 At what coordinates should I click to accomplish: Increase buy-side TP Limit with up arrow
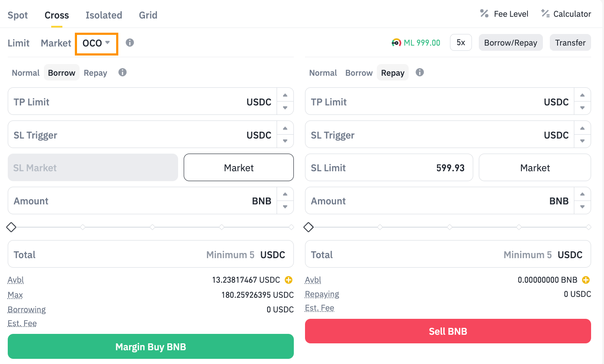(x=285, y=95)
